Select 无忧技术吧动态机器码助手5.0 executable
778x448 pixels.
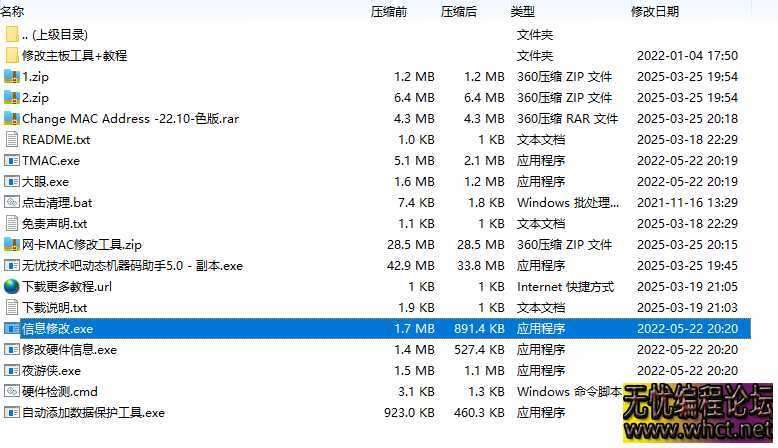click(132, 266)
